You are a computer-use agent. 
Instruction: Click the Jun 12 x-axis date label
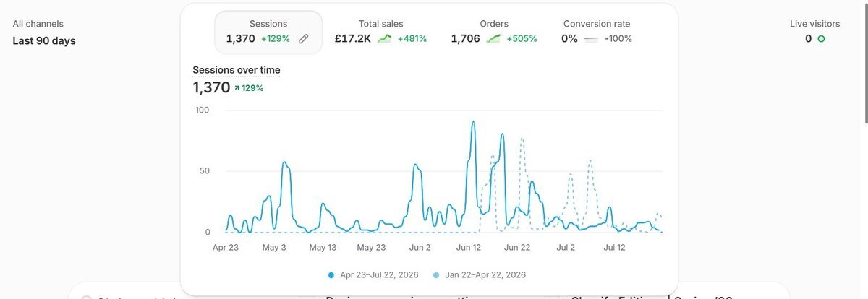[x=468, y=247]
